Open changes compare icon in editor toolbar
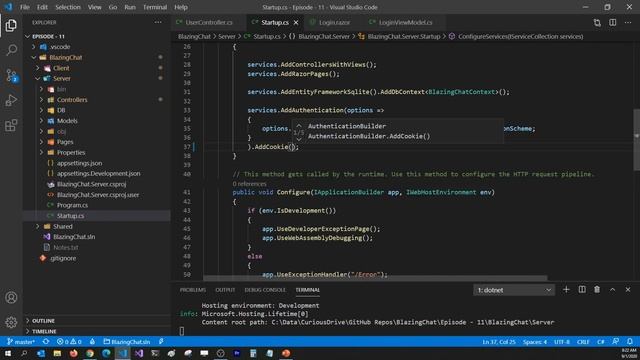Image resolution: width=640 pixels, height=360 pixels. pos(597,22)
